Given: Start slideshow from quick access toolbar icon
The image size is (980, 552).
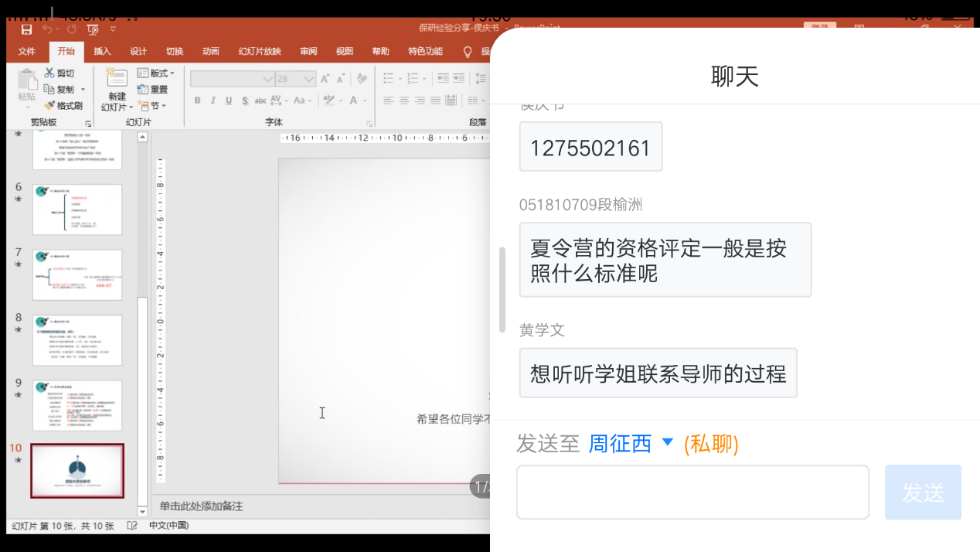Looking at the screenshot, I should (93, 29).
